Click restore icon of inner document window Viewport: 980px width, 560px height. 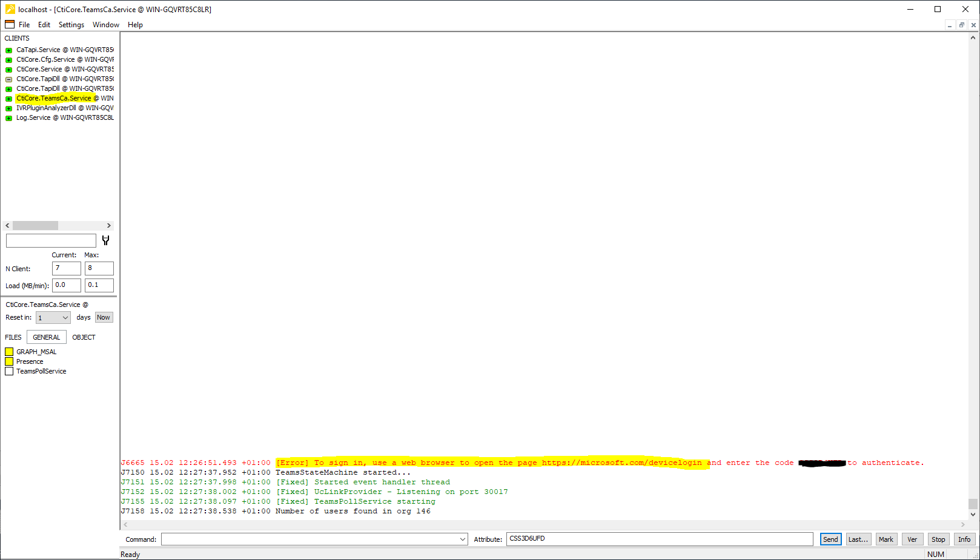[x=961, y=25]
